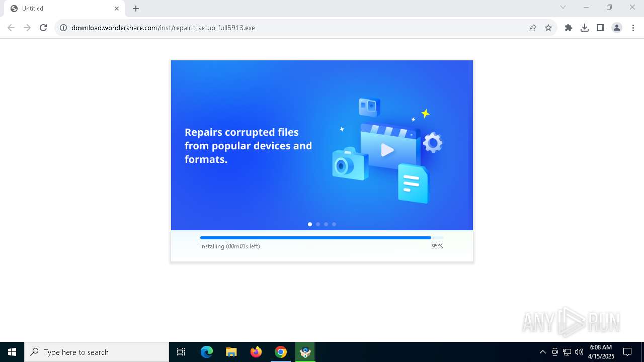The image size is (644, 362).
Task: Open File Explorer from taskbar
Action: (231, 352)
